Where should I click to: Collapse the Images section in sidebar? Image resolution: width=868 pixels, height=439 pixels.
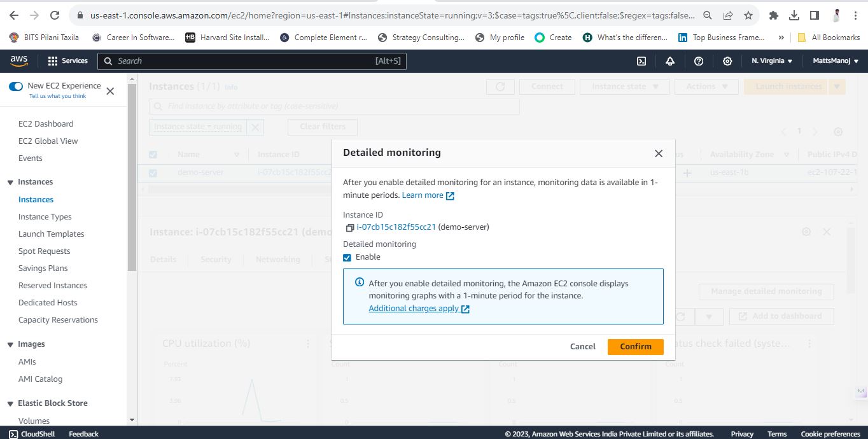point(10,345)
